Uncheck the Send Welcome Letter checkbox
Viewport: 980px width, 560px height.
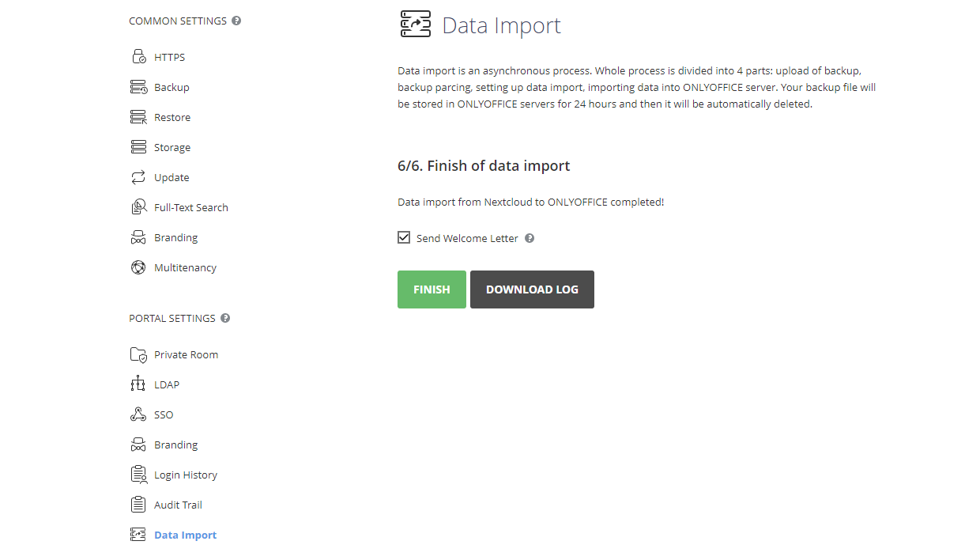[404, 236]
